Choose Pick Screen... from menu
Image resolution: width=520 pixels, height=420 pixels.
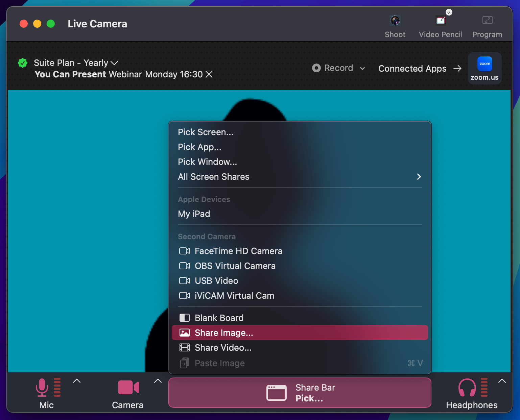tap(300, 132)
